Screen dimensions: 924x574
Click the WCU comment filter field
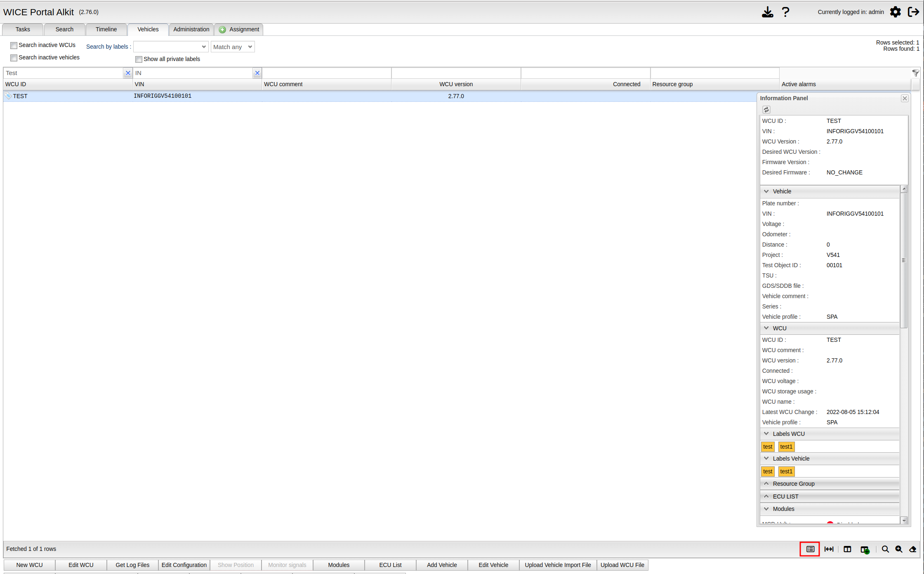[326, 73]
